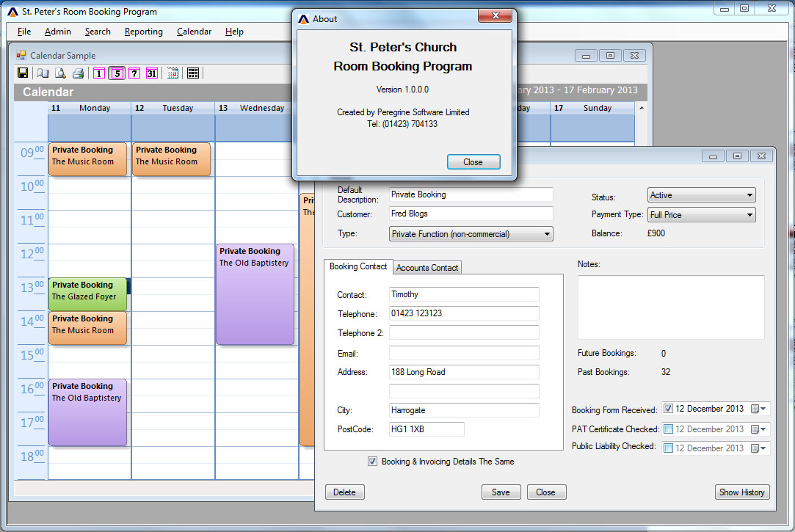Click the printer icon in calendar toolbar
The height and width of the screenshot is (532, 795).
pos(78,73)
